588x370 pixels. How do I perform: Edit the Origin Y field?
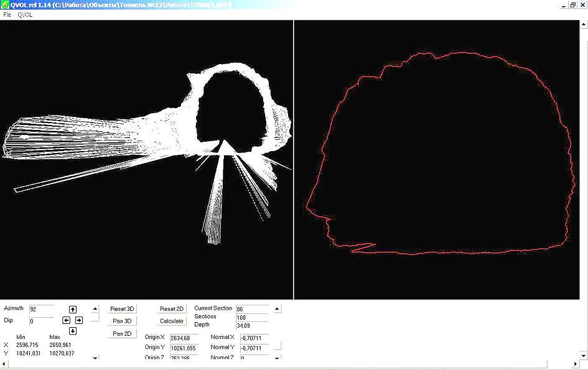coord(184,348)
